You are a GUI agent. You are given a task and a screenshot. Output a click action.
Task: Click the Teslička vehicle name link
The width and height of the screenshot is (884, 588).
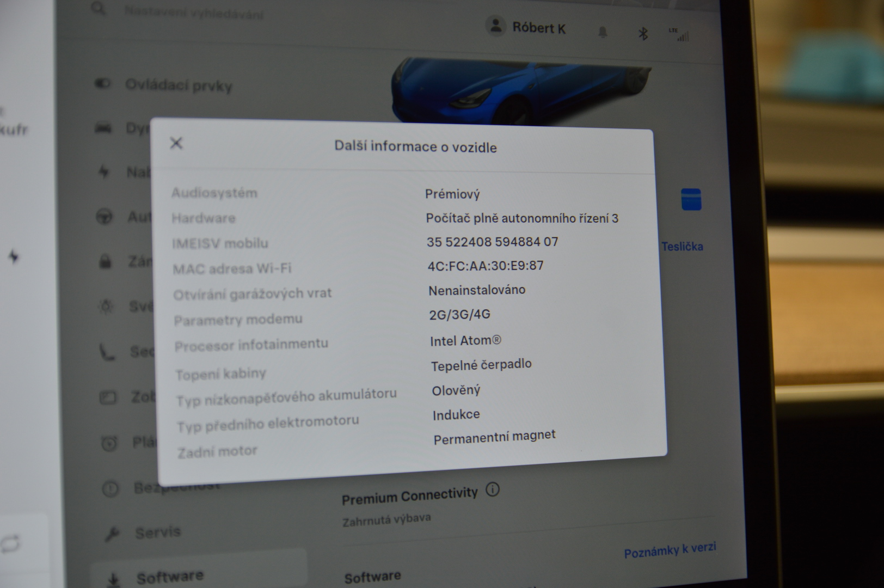682,247
